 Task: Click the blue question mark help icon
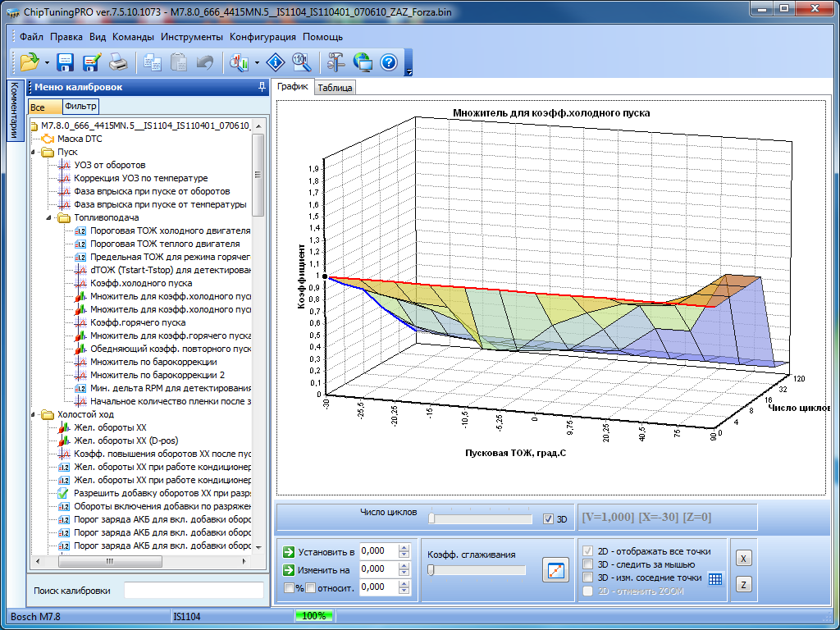pos(389,62)
